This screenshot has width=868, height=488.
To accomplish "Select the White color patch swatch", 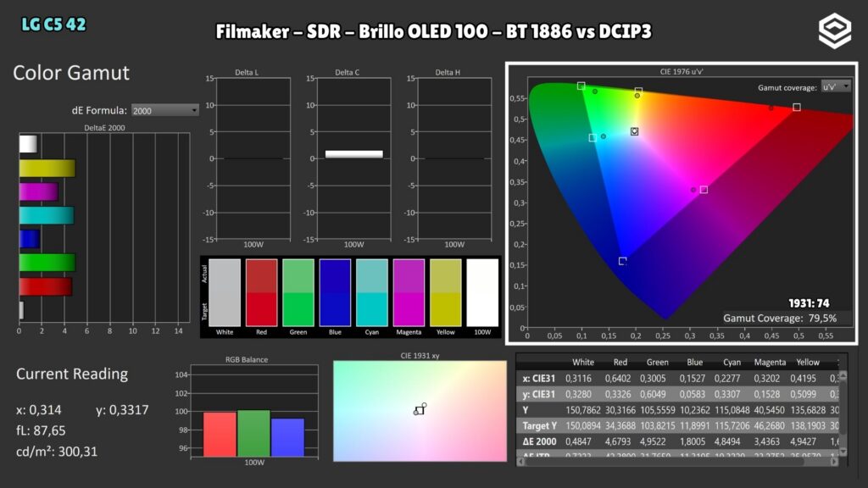I will click(225, 292).
